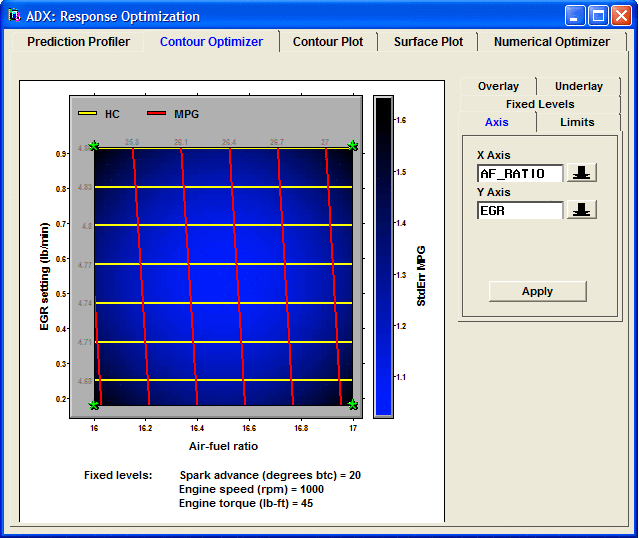This screenshot has width=639, height=538.
Task: Open the Limits sub-tab
Action: [x=577, y=122]
